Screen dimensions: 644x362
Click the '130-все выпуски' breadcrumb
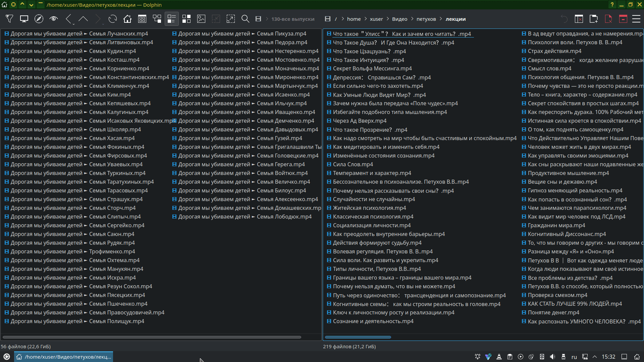tap(293, 19)
